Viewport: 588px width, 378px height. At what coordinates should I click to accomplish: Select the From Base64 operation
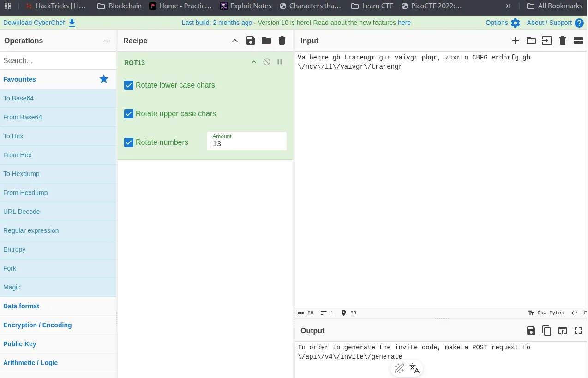[x=23, y=117]
